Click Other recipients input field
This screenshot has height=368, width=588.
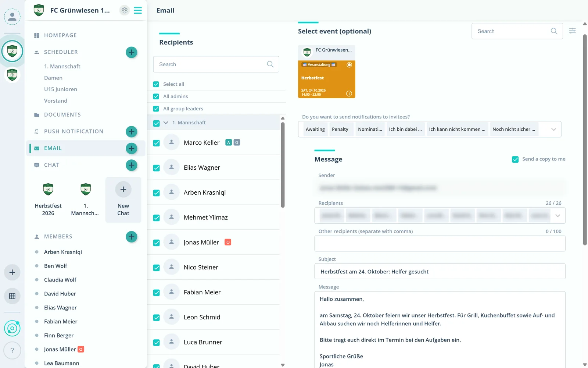click(x=440, y=244)
